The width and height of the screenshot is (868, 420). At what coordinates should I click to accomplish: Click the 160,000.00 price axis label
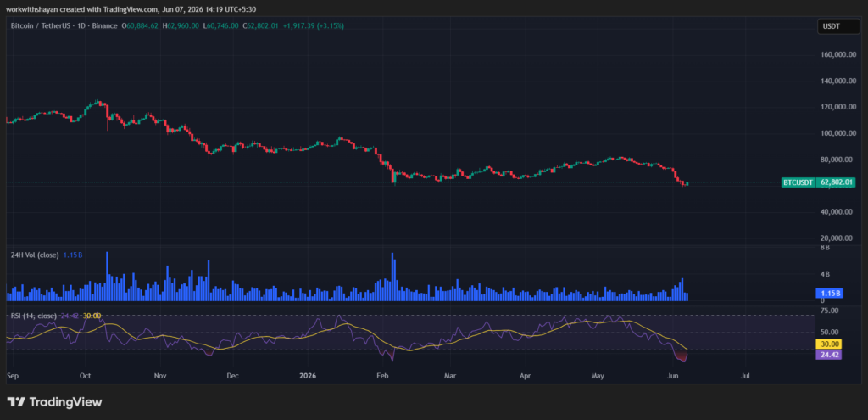coord(837,54)
